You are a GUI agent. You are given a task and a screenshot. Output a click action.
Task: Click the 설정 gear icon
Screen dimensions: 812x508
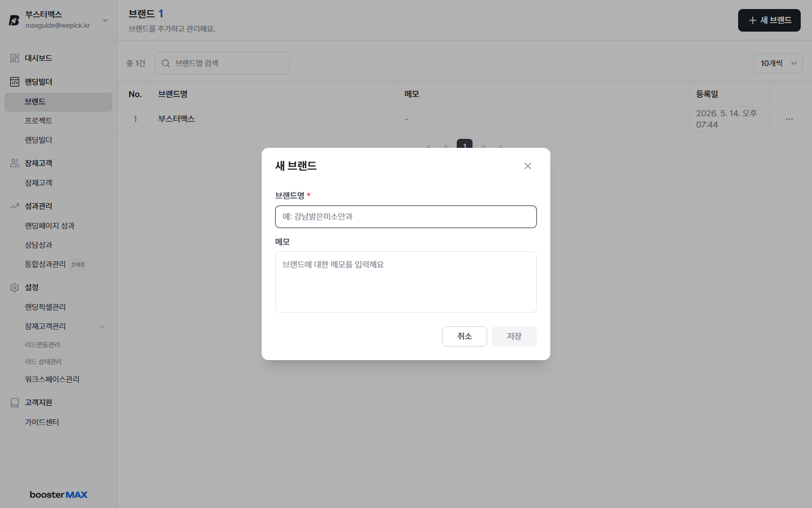click(15, 287)
